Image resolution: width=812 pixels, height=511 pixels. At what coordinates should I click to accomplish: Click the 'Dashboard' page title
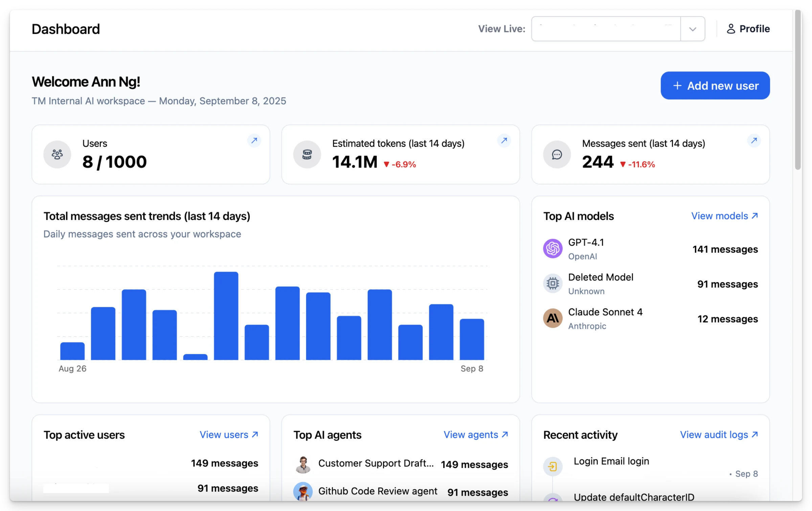pyautogui.click(x=66, y=29)
